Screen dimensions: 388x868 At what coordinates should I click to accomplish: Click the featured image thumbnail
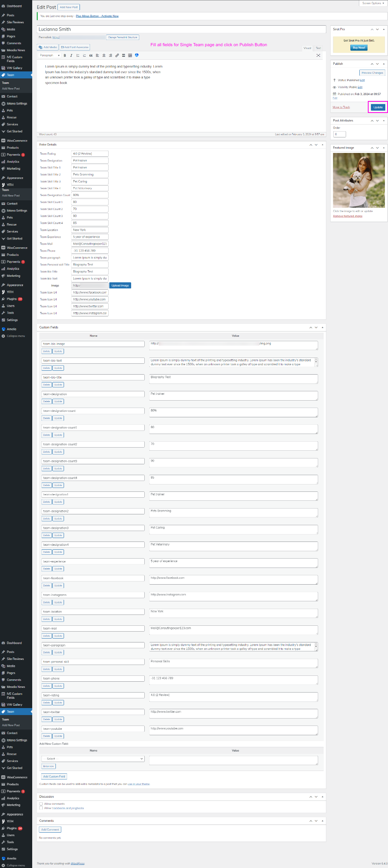coord(359,180)
